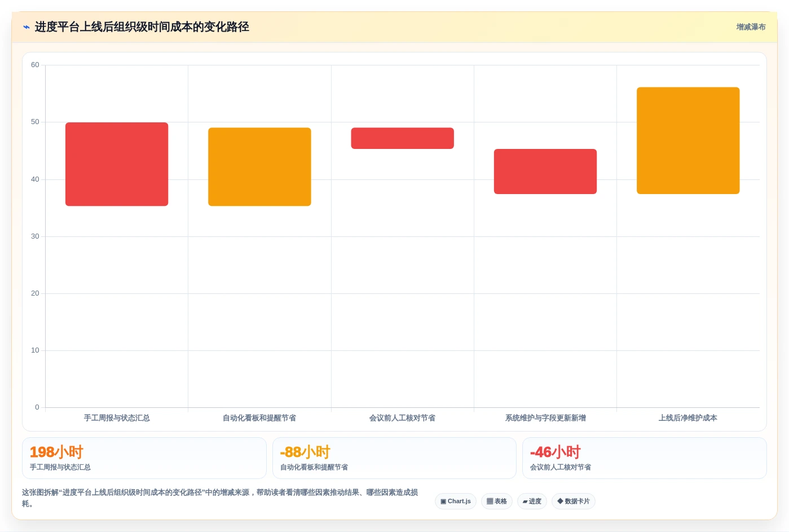Click the x-axis label 上线后净维护成本
This screenshot has height=532, width=789.
click(x=688, y=418)
